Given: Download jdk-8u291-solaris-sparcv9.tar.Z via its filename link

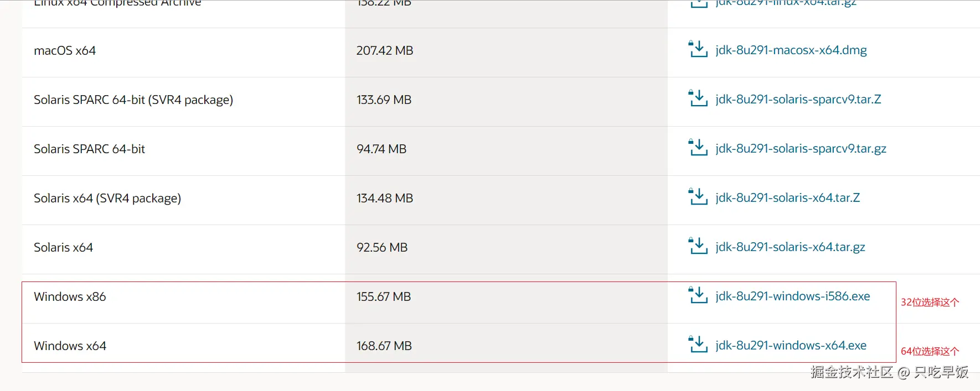Looking at the screenshot, I should (x=798, y=100).
